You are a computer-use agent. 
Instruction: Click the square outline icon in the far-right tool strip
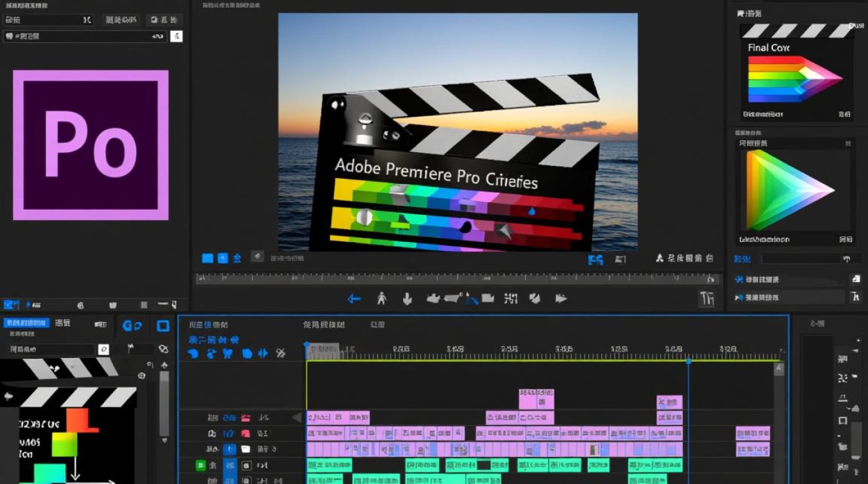click(x=842, y=421)
